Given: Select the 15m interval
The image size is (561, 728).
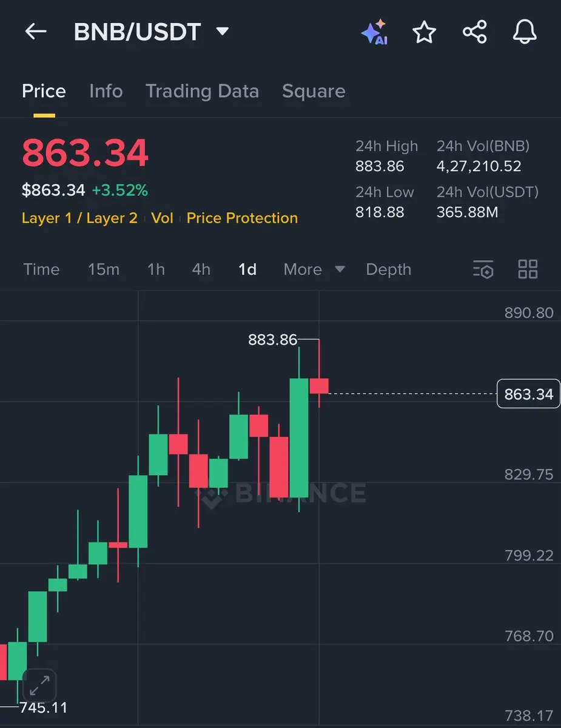Looking at the screenshot, I should click(x=104, y=269).
